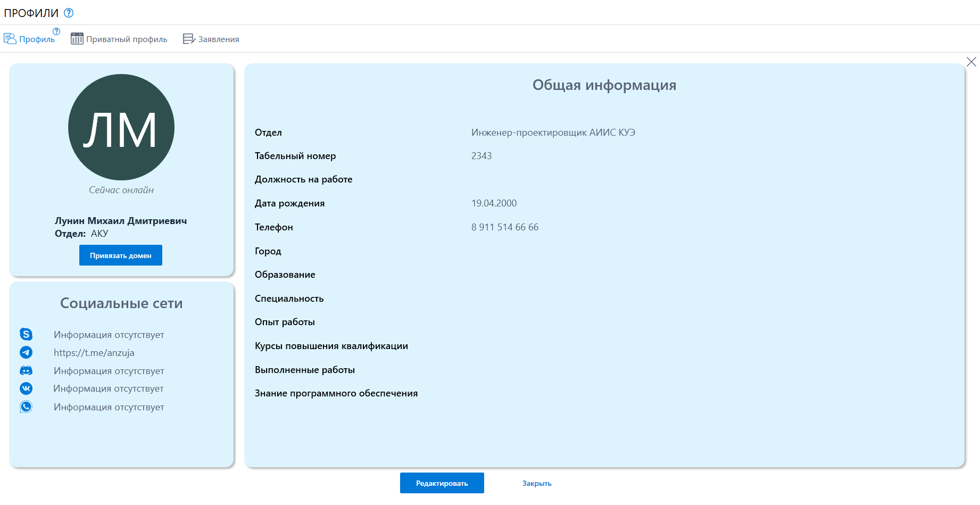The image size is (980, 505).
Task: Select the name Лунин Михаил Дмитриевич
Action: coord(121,221)
